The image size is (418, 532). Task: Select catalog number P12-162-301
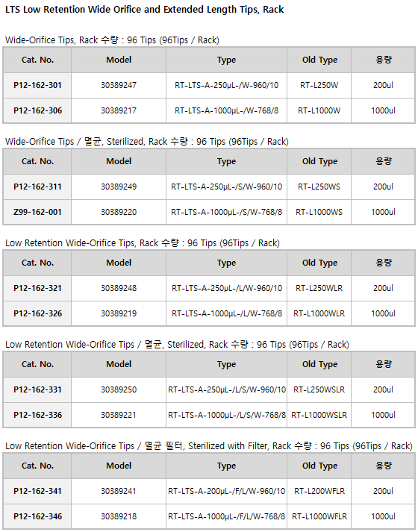click(37, 85)
